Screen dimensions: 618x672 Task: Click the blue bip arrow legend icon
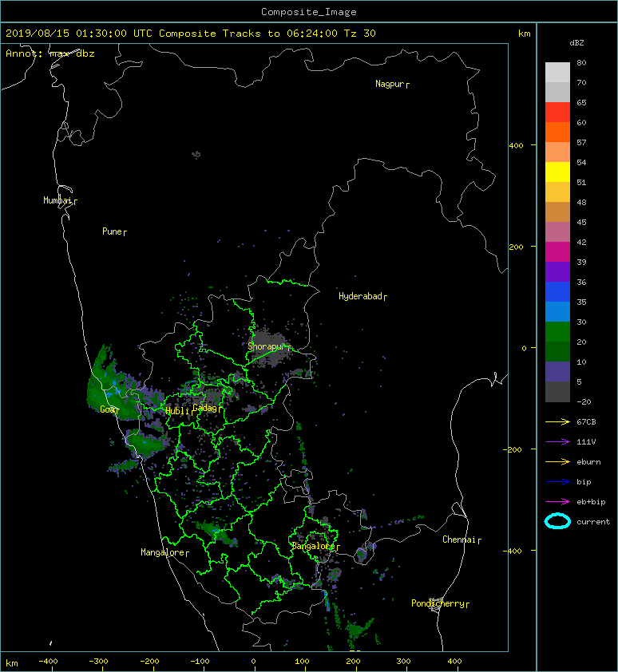pyautogui.click(x=557, y=482)
